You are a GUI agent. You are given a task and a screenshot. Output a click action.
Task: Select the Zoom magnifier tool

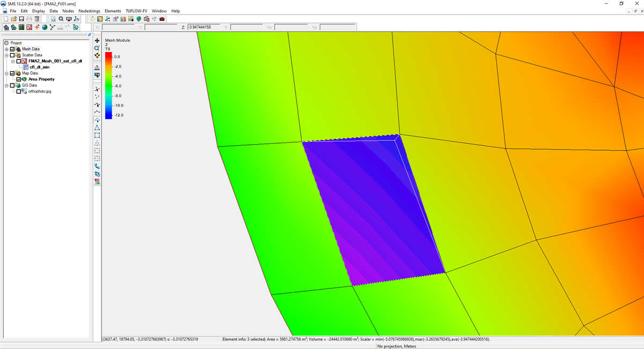[97, 48]
